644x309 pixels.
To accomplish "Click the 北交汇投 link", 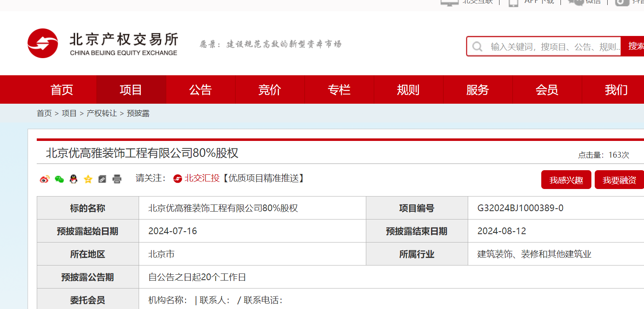I will pyautogui.click(x=202, y=179).
